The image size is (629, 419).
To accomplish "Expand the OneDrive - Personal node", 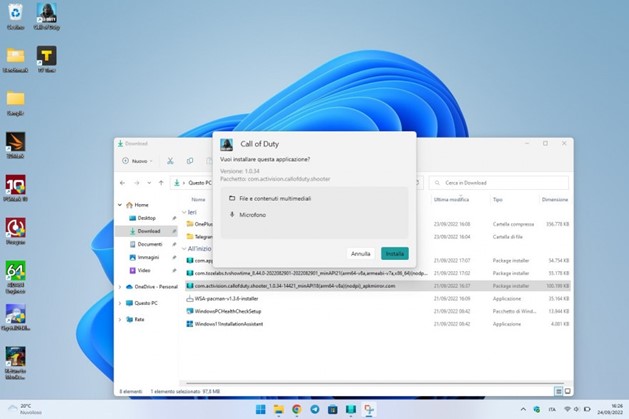I will click(x=120, y=287).
